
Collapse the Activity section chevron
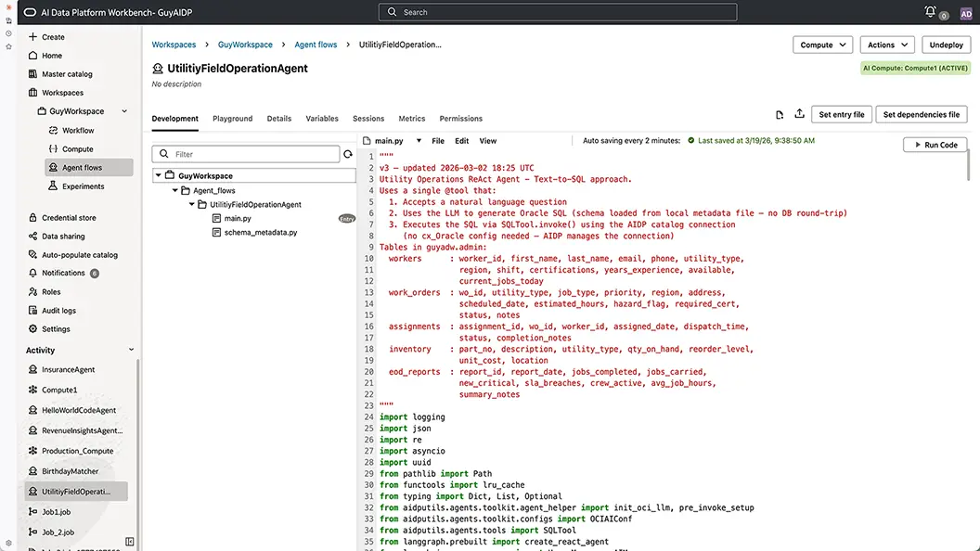tap(131, 350)
